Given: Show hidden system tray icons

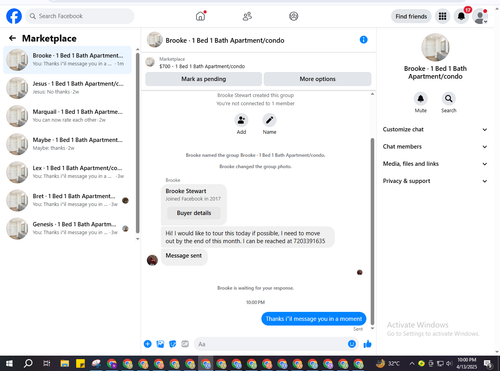Looking at the screenshot, I should click(412, 363).
